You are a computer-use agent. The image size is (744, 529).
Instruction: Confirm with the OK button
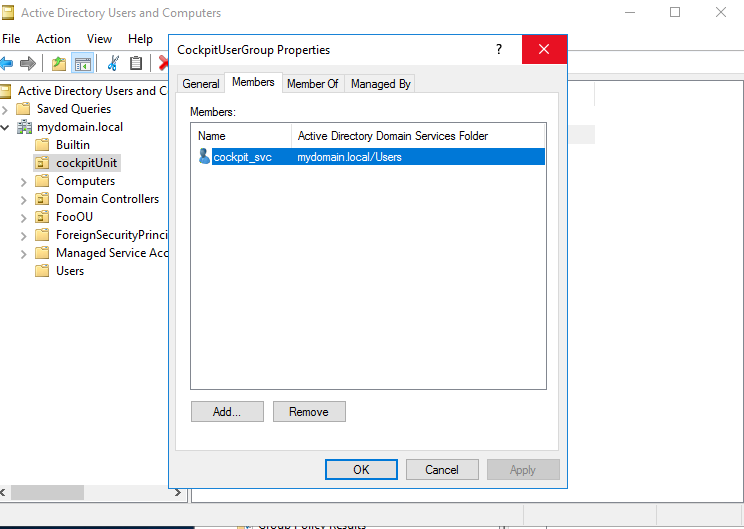[361, 469]
